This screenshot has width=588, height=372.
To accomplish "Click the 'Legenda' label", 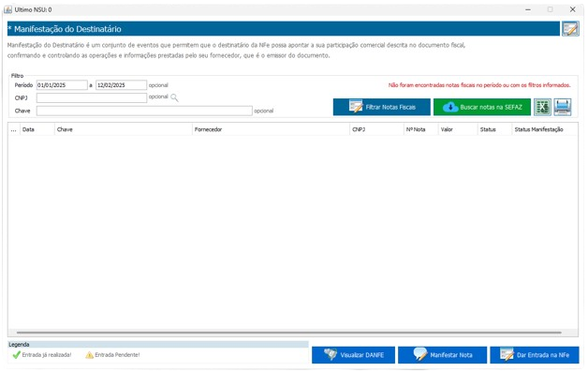I will [x=19, y=344].
